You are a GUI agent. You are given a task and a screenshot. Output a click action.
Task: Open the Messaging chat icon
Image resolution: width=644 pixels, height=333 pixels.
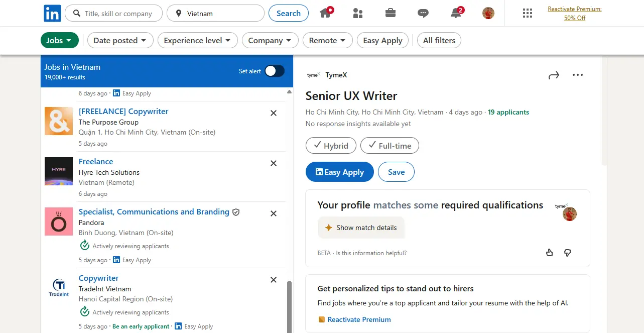point(423,14)
